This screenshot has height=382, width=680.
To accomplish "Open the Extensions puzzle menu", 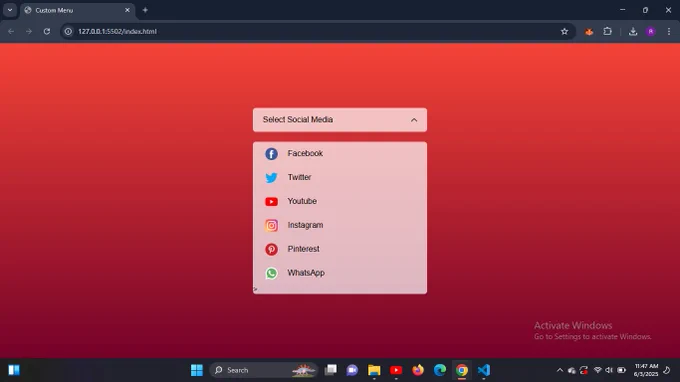I will [608, 31].
